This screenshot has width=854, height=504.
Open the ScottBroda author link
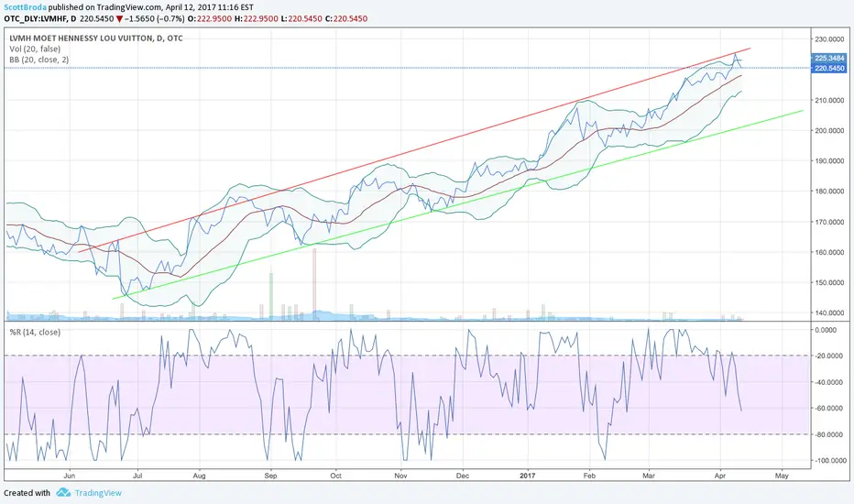point(25,7)
